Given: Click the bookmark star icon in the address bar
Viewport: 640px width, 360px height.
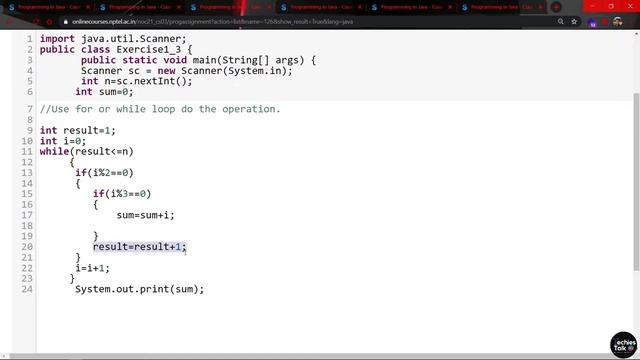Looking at the screenshot, I should tap(574, 22).
